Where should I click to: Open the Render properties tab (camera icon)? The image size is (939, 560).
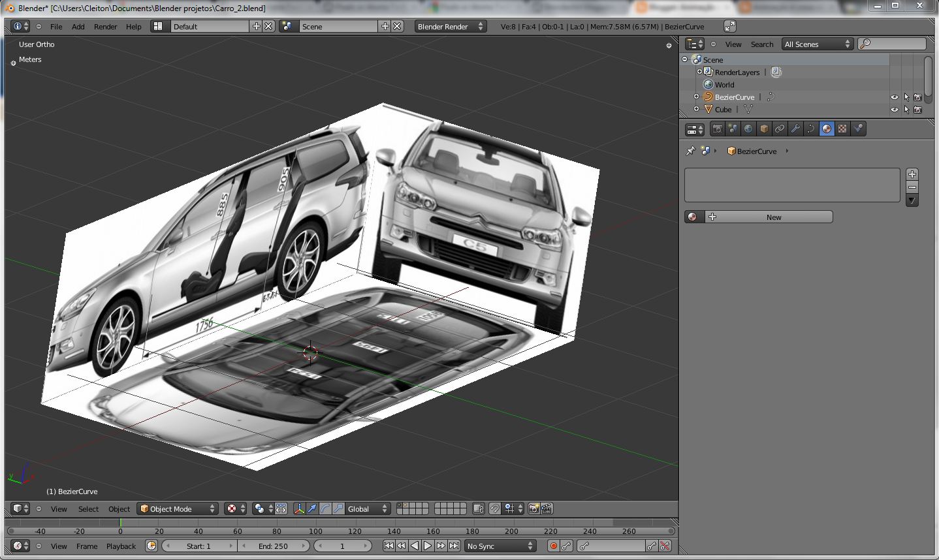pyautogui.click(x=717, y=129)
